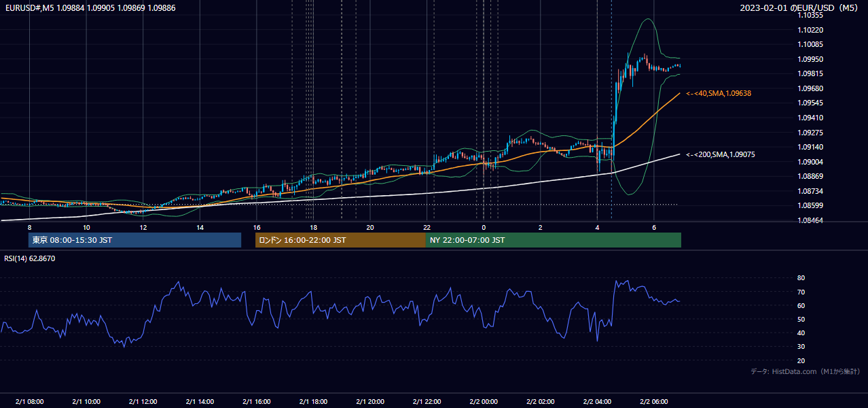Click RSI scale value 70

pyautogui.click(x=801, y=292)
